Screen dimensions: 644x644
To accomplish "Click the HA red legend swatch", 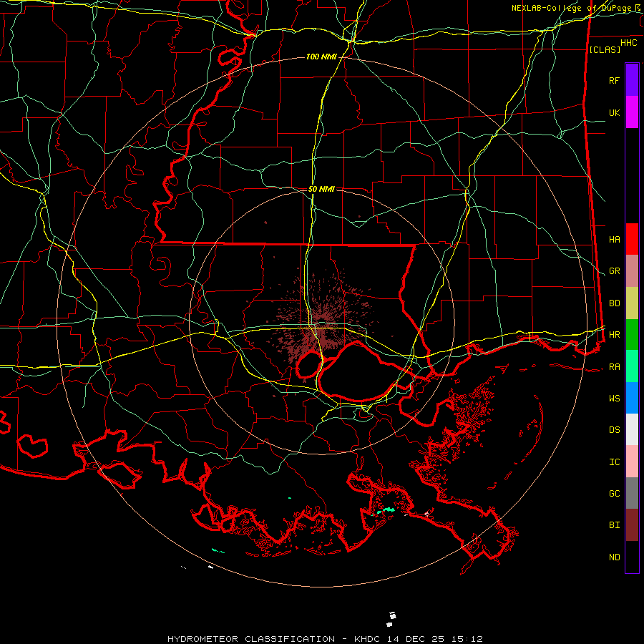I will point(632,239).
